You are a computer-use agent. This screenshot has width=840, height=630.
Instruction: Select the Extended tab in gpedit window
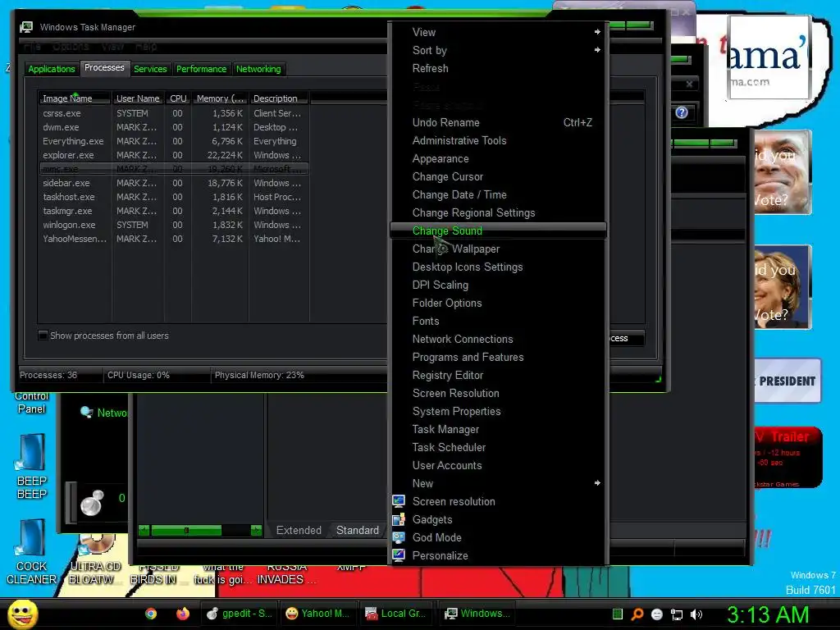tap(299, 531)
